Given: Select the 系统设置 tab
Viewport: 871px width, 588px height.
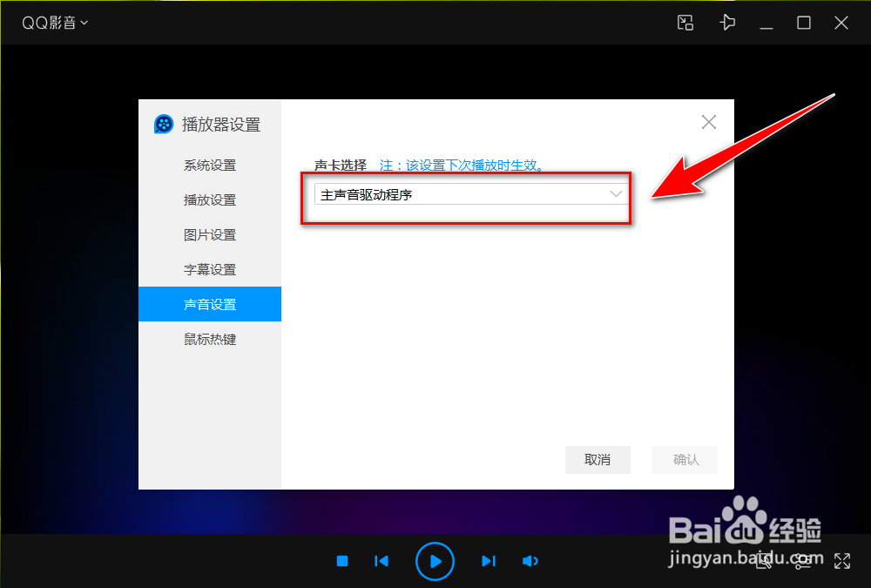Looking at the screenshot, I should click(210, 165).
